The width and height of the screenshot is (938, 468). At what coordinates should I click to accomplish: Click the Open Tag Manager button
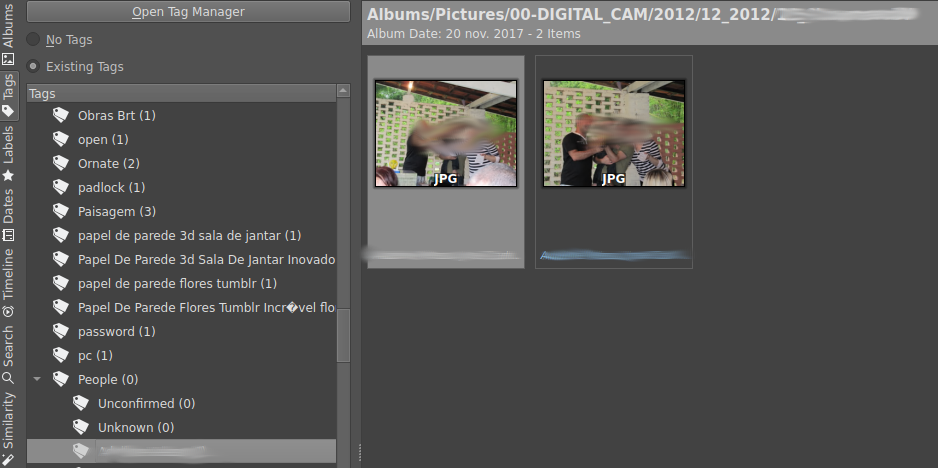click(x=188, y=12)
